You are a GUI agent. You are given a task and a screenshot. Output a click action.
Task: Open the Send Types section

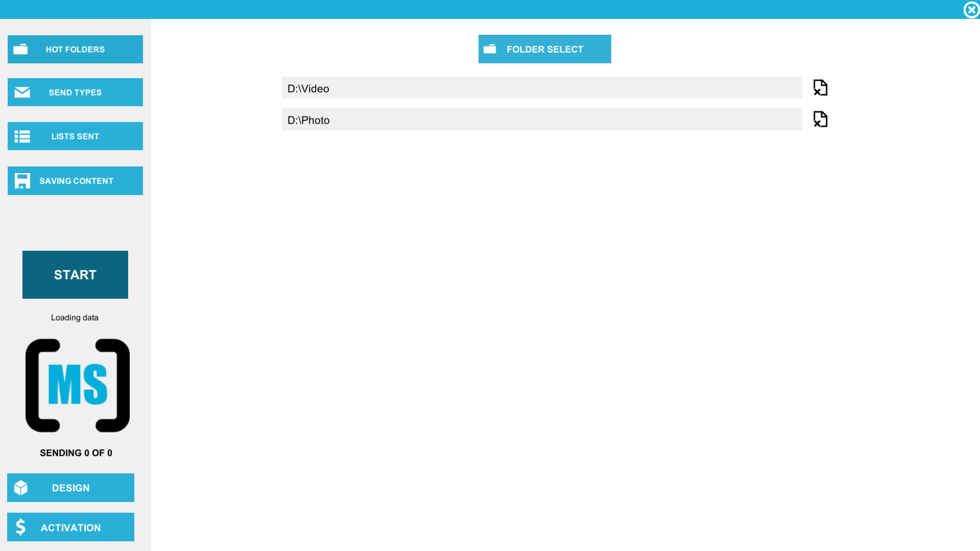pyautogui.click(x=75, y=92)
